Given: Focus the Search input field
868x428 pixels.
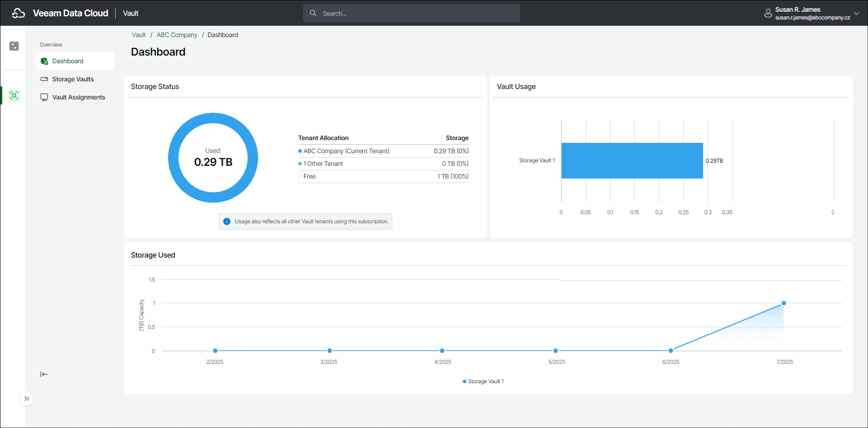Looking at the screenshot, I should point(412,13).
